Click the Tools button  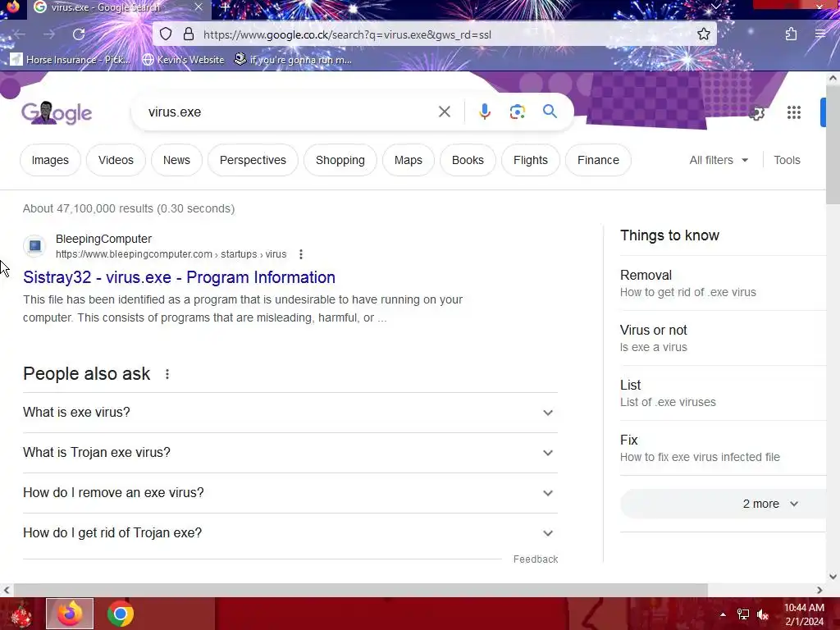[787, 160]
